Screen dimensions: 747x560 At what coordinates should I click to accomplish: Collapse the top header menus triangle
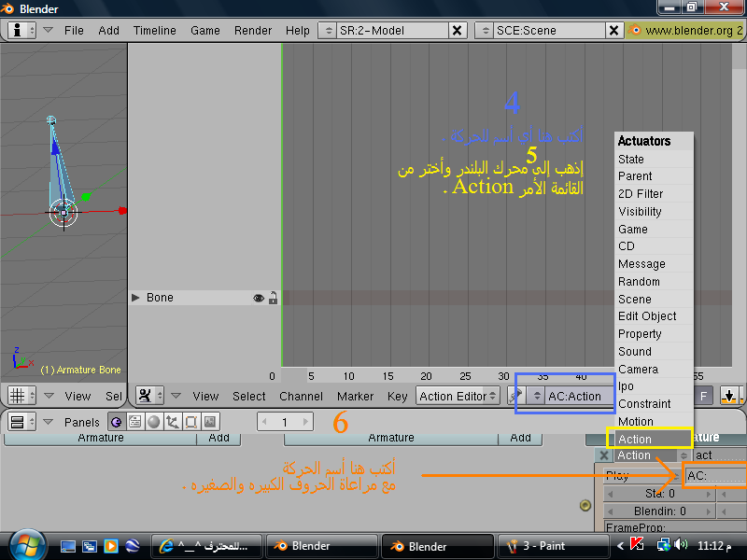[x=48, y=30]
